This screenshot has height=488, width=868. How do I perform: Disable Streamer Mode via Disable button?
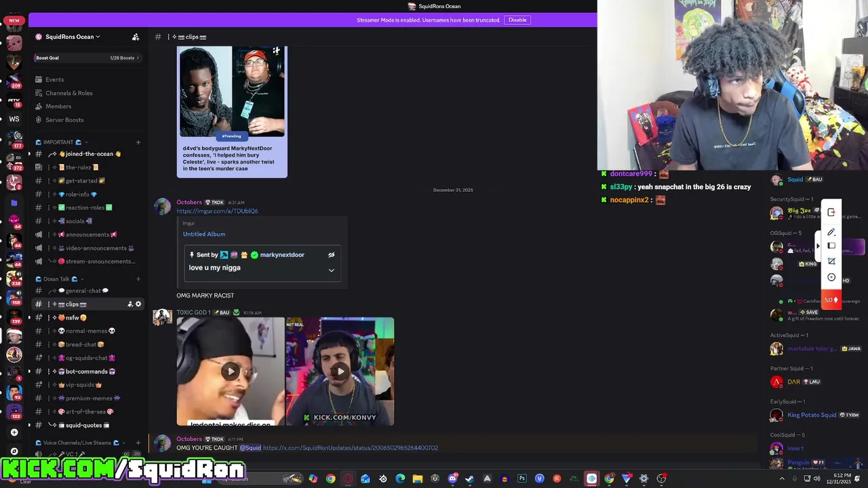(x=517, y=20)
